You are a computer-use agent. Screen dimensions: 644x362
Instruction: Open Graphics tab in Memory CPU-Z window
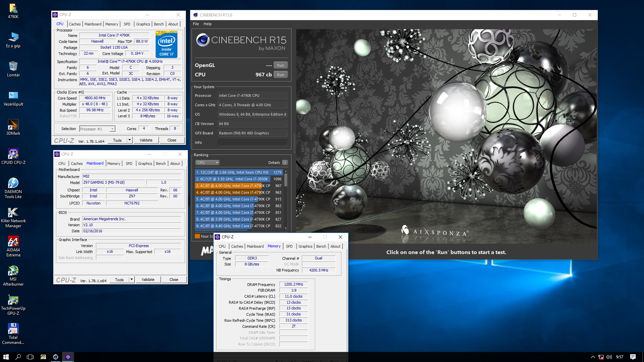coord(306,246)
